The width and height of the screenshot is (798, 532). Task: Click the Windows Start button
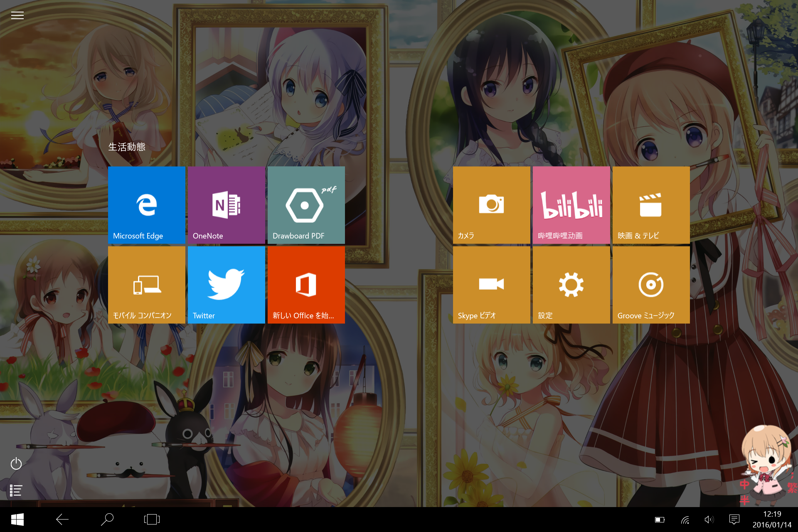[x=17, y=520]
